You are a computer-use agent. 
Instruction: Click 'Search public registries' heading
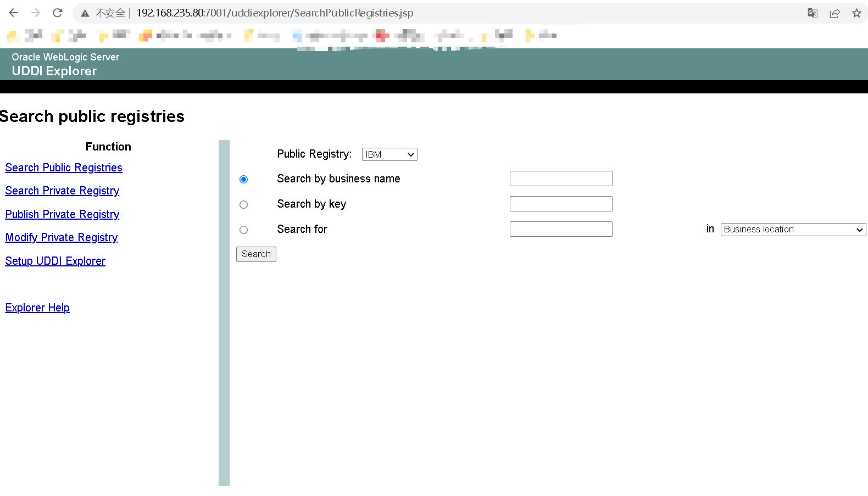point(92,116)
